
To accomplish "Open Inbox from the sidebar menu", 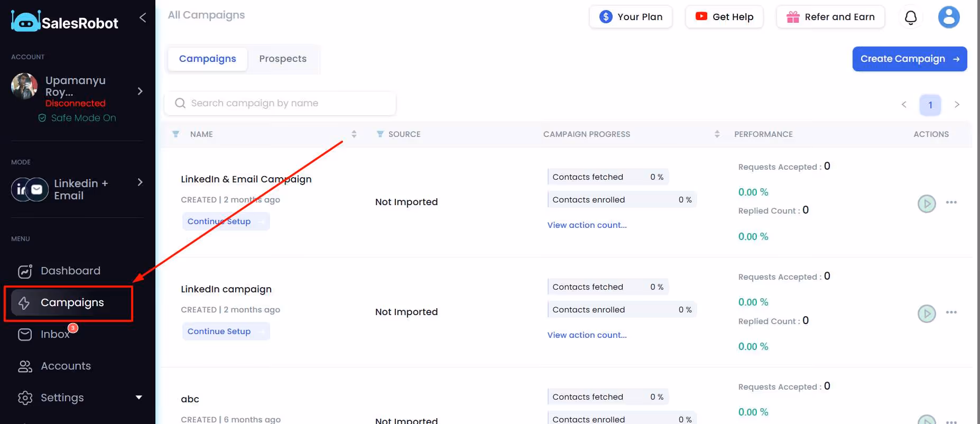I will pos(55,334).
